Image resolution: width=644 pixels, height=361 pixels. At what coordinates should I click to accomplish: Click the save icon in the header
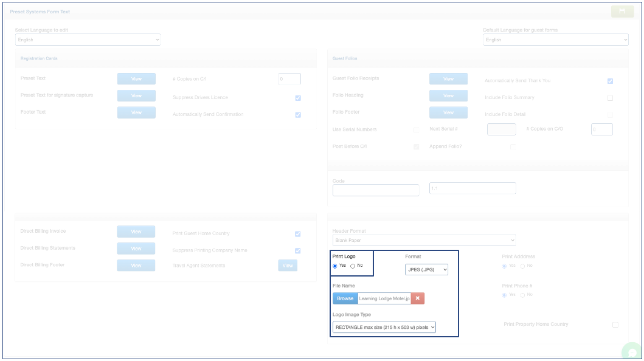coord(622,12)
